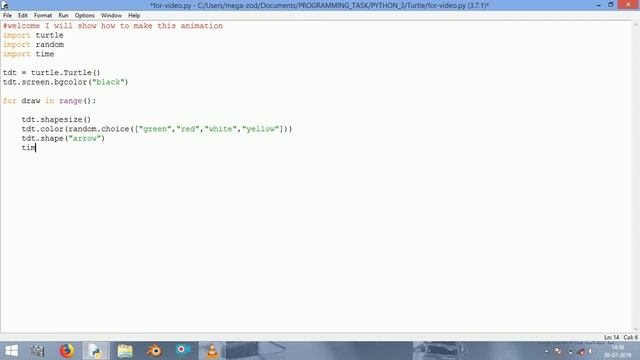Click the vertical scrollbar up arrow
Viewport: 640px width, 360px height.
[x=636, y=25]
